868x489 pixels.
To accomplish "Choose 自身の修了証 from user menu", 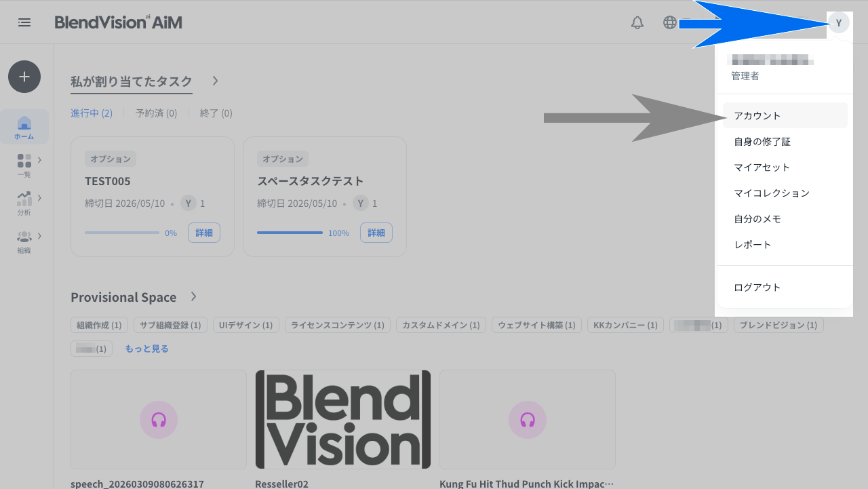I will click(x=785, y=141).
